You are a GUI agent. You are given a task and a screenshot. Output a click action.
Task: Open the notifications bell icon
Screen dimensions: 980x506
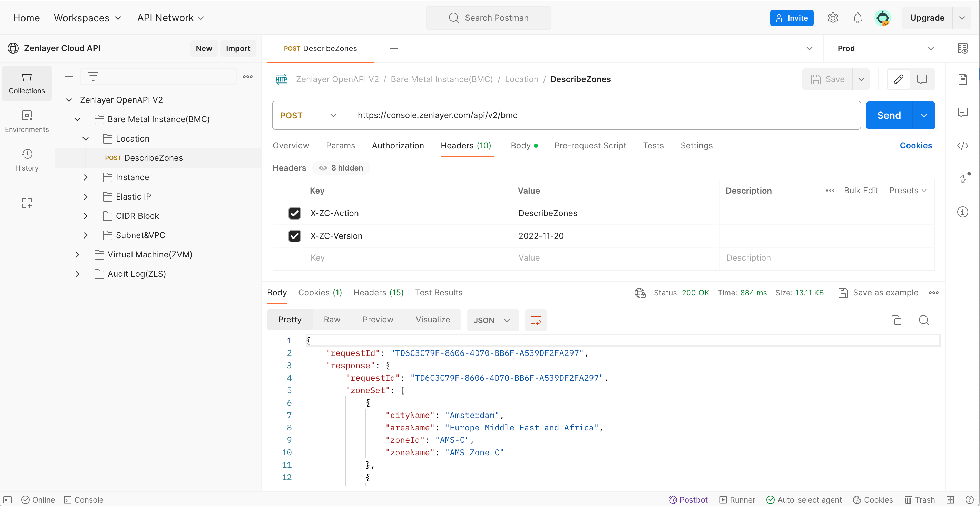point(857,18)
